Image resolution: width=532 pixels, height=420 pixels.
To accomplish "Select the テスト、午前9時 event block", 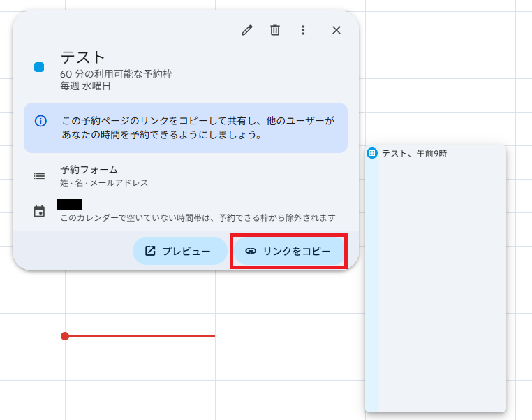I will coord(436,278).
